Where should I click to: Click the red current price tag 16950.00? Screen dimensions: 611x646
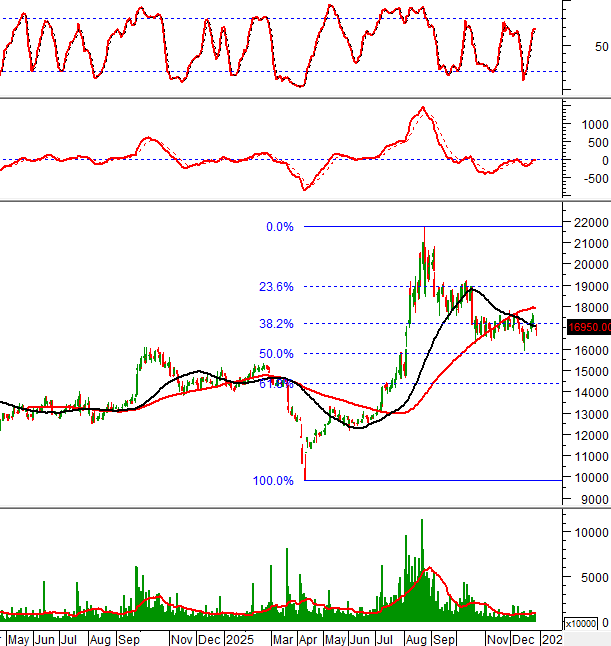point(588,326)
